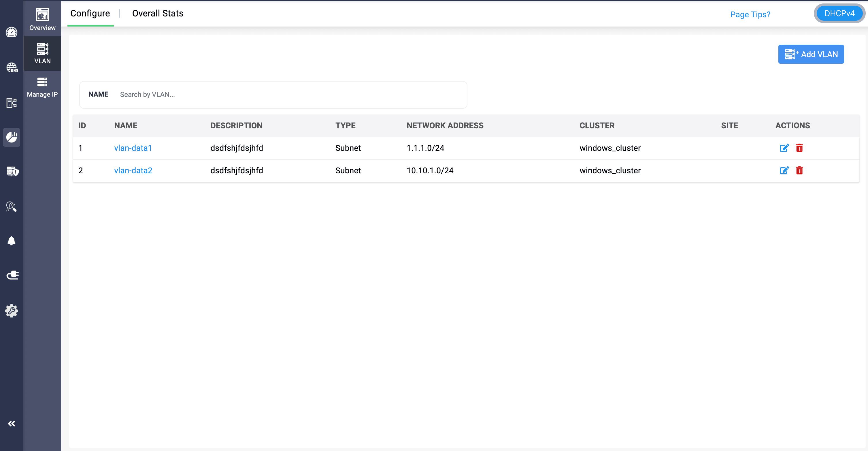The width and height of the screenshot is (868, 451).
Task: Delete the vlan-data1 row
Action: tap(799, 148)
